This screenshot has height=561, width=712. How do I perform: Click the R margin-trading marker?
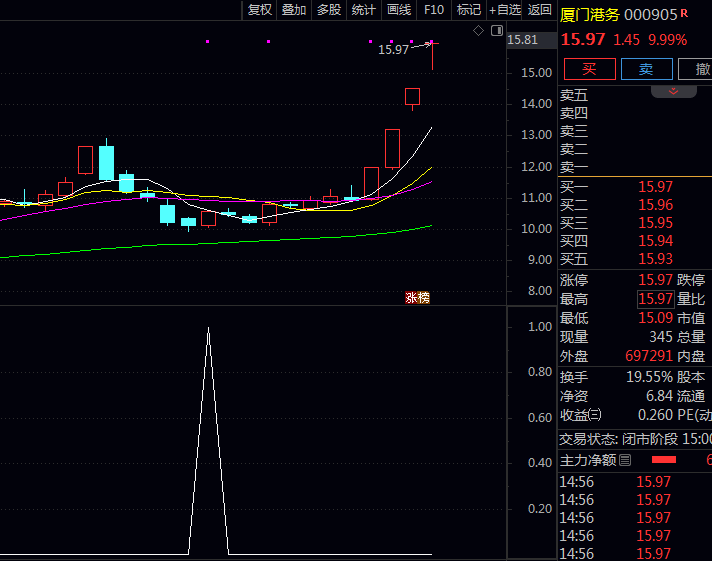point(684,14)
